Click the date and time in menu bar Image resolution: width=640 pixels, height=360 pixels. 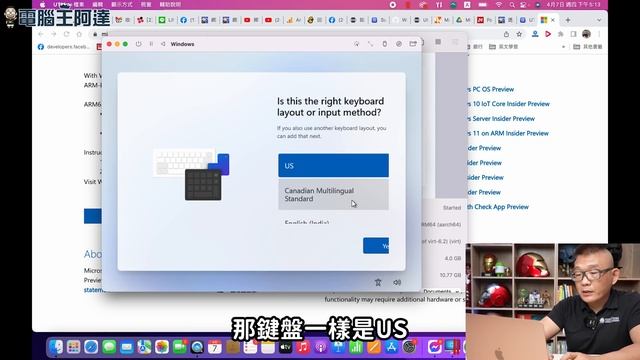573,4
